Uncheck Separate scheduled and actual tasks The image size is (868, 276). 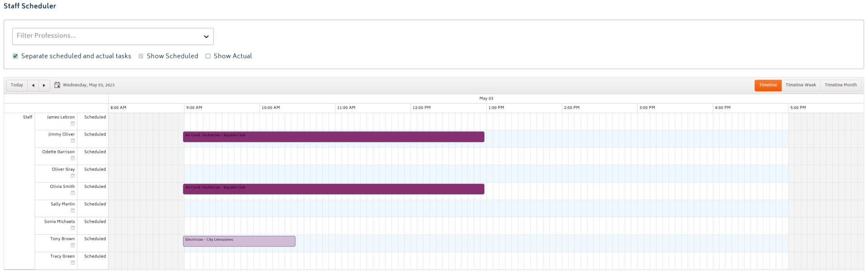pyautogui.click(x=15, y=56)
